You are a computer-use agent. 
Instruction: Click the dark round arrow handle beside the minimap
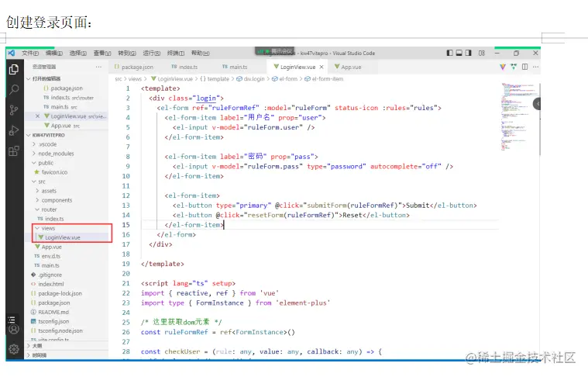538,104
